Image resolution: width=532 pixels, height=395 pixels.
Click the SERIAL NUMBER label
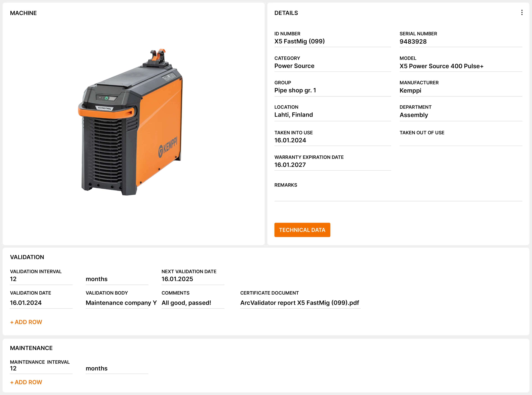point(418,34)
